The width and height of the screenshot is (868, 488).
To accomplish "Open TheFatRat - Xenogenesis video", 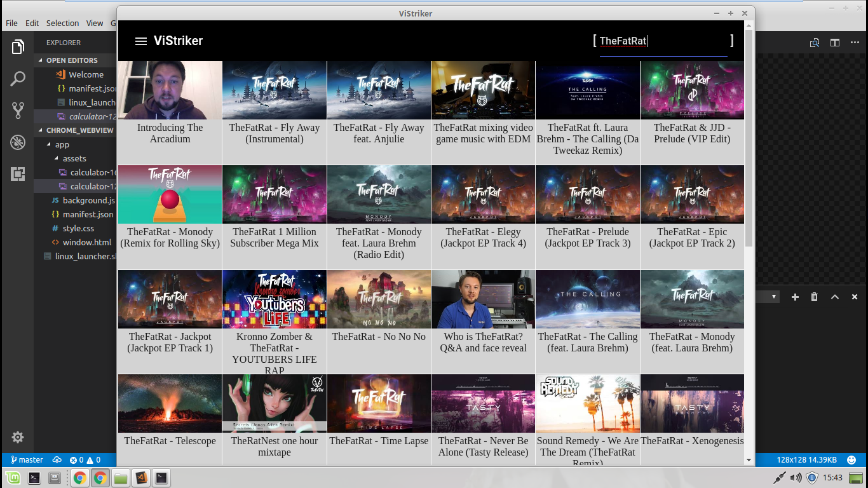I will click(x=692, y=403).
